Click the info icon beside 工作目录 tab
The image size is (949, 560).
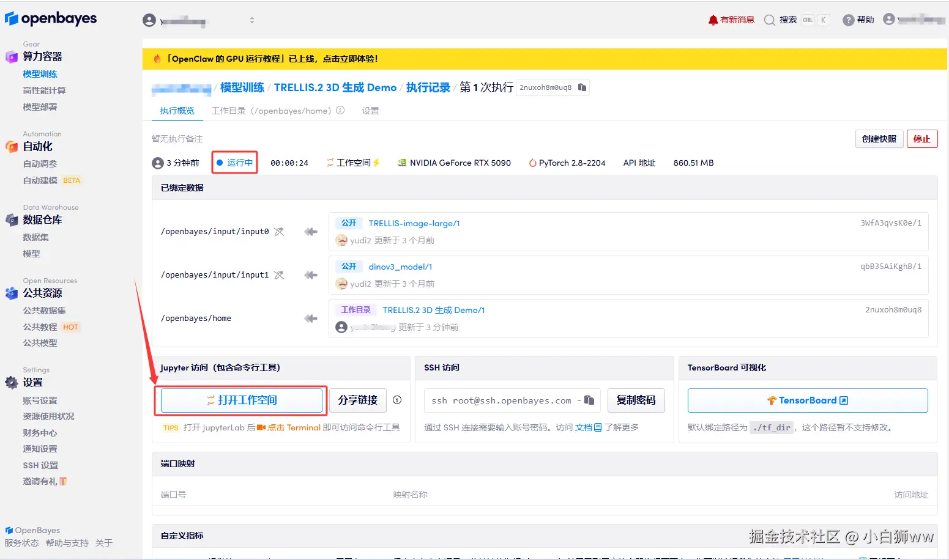(340, 111)
